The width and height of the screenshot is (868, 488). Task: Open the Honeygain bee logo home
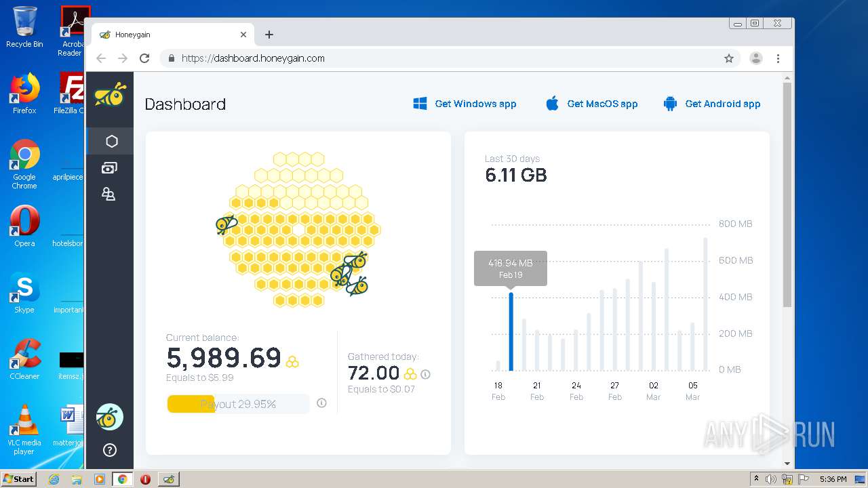tap(110, 95)
